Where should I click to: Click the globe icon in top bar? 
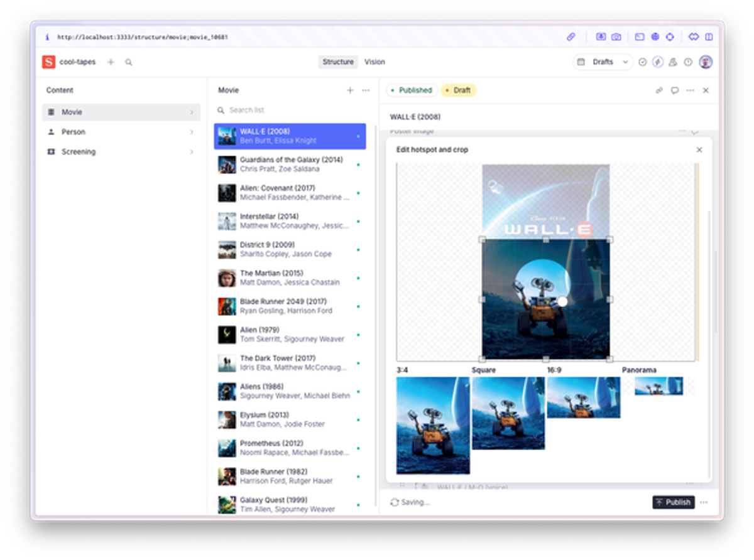pyautogui.click(x=655, y=37)
